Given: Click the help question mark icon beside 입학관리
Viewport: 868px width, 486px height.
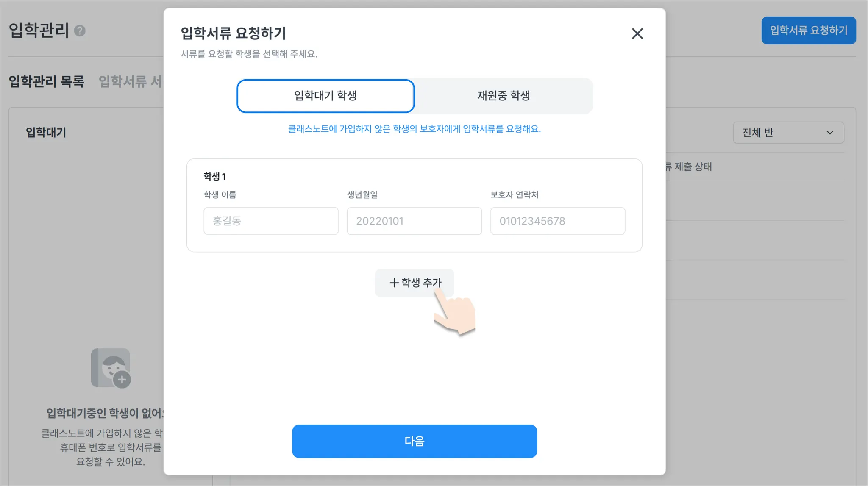Looking at the screenshot, I should 80,31.
